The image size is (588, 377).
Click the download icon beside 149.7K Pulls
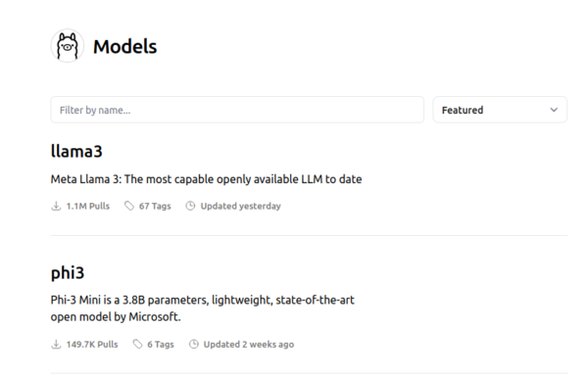click(x=56, y=344)
